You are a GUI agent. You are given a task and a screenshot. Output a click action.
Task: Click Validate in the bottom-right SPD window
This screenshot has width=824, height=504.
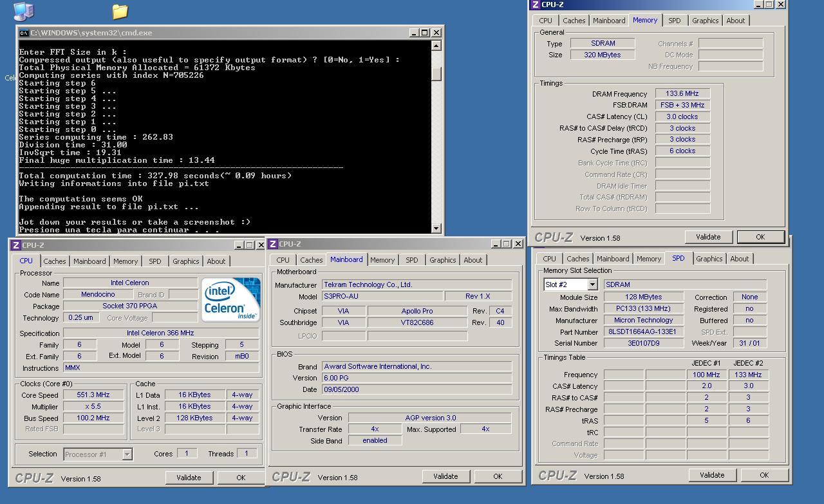(712, 475)
